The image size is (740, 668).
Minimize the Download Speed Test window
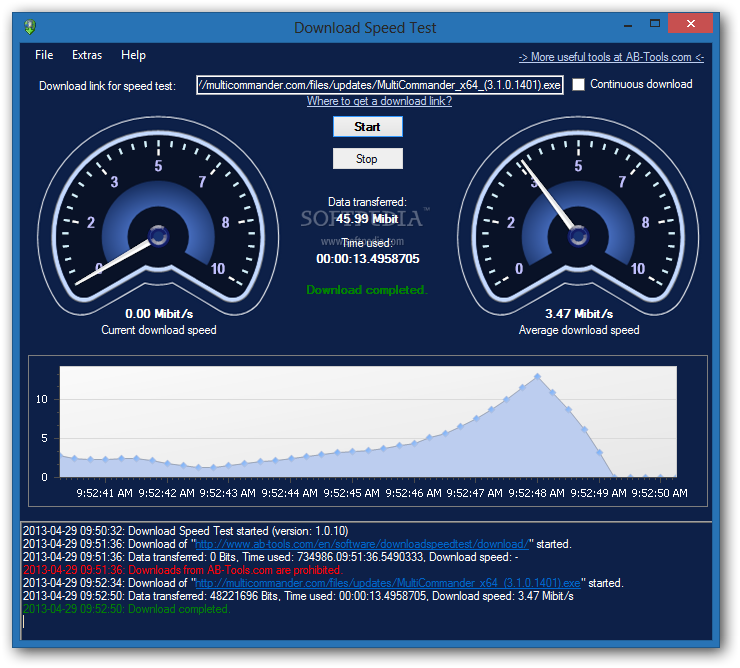pos(628,25)
